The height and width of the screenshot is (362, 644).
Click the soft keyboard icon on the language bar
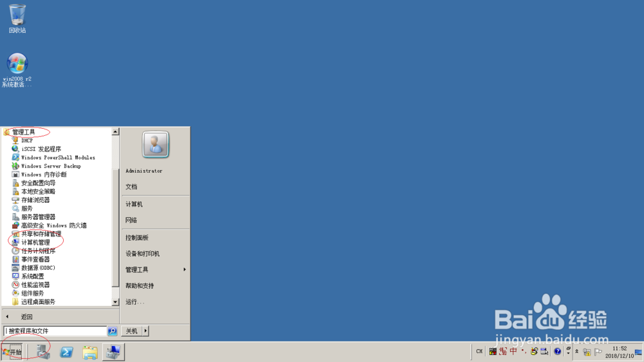click(545, 351)
